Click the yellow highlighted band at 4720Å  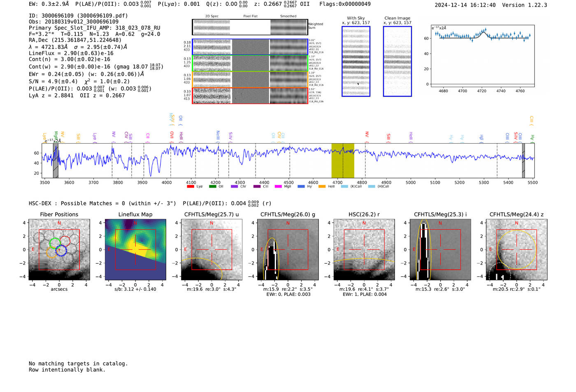click(343, 160)
